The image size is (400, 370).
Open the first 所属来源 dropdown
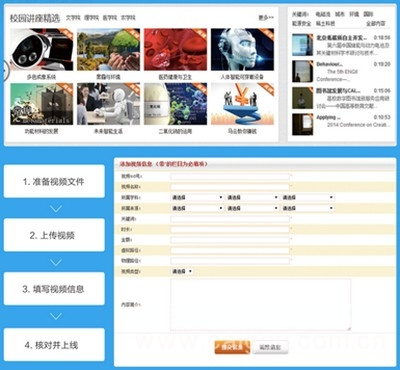coord(197,208)
